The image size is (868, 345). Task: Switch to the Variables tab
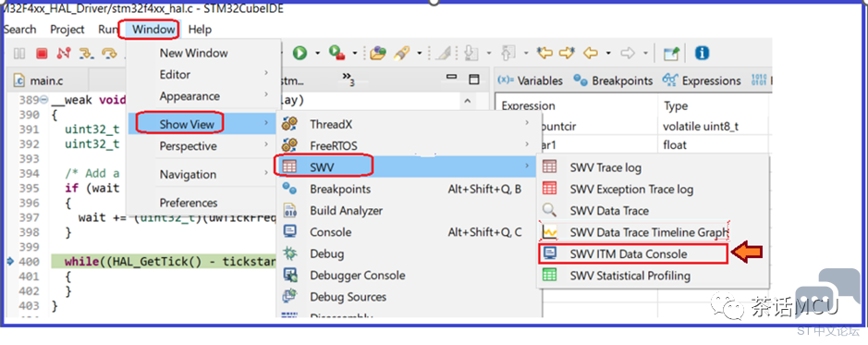(x=530, y=80)
